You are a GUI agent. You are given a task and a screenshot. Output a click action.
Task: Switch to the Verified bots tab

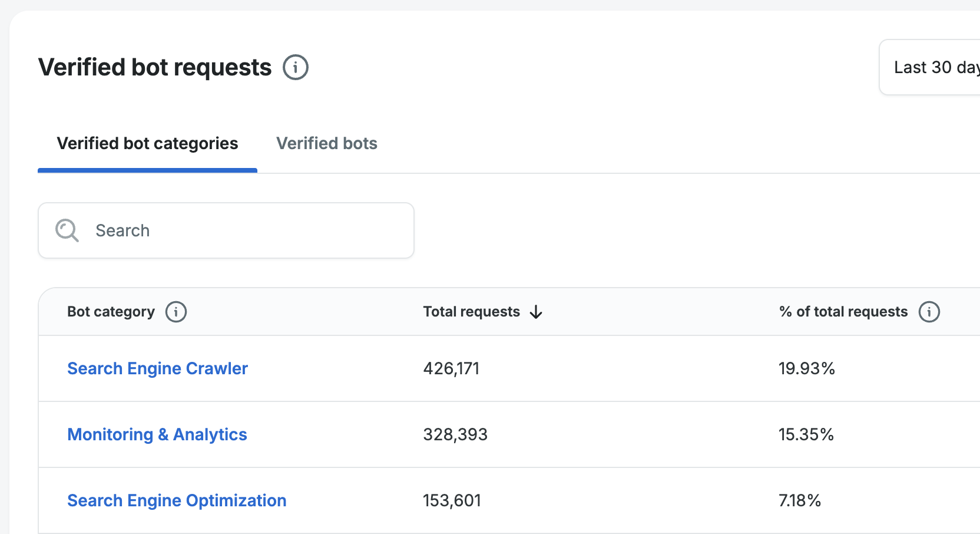coord(326,144)
